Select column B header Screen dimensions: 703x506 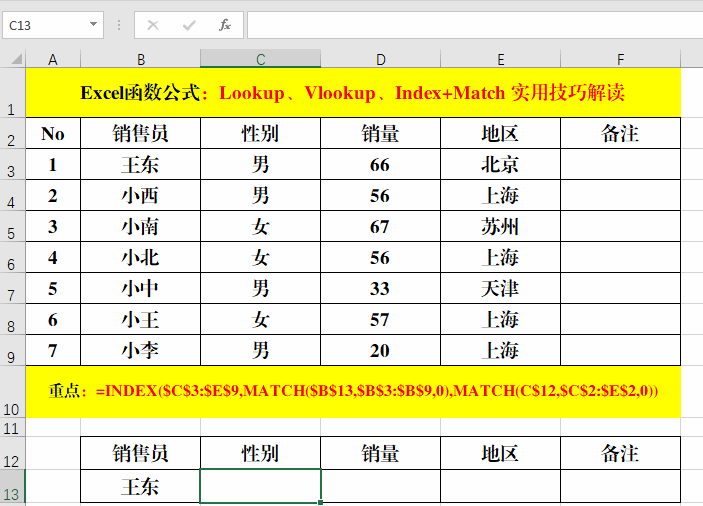click(140, 59)
